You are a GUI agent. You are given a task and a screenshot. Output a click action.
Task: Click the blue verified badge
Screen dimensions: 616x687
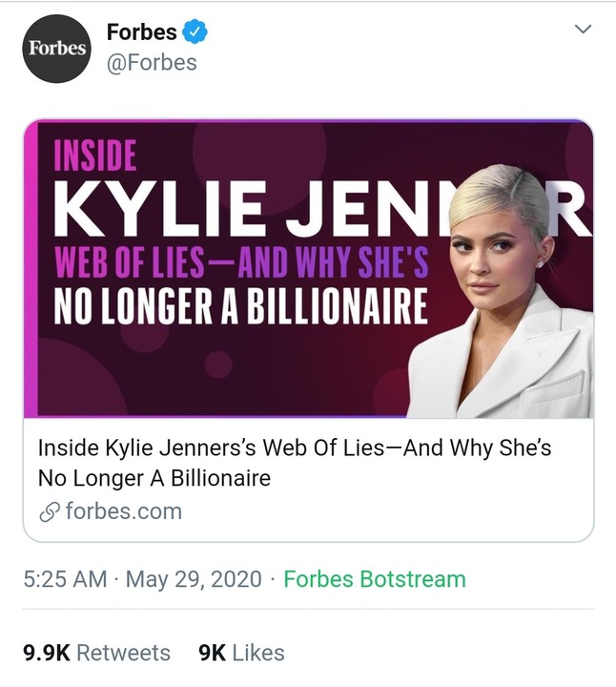pyautogui.click(x=195, y=31)
